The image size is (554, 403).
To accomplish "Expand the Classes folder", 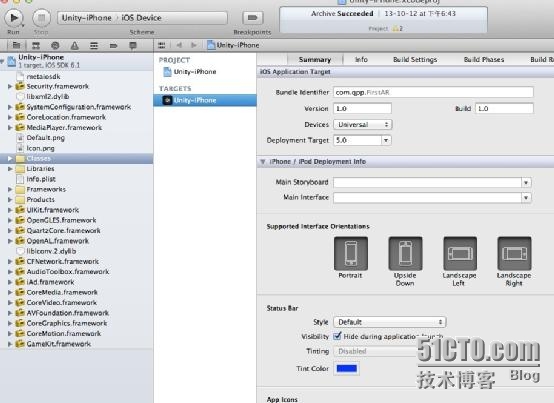I will 10,159.
